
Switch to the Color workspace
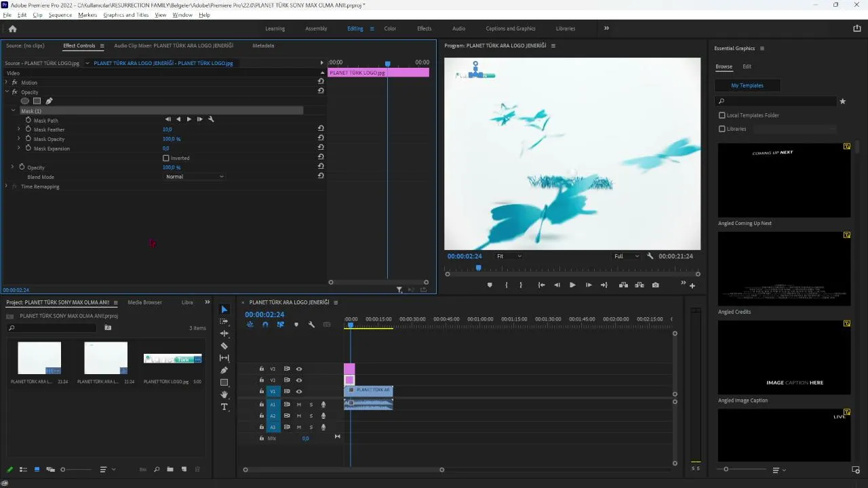[x=390, y=28]
